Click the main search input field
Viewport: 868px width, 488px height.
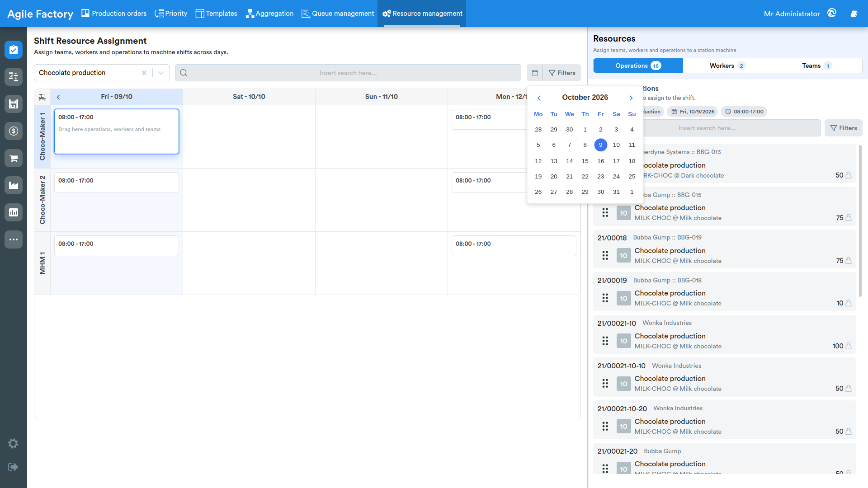(348, 73)
